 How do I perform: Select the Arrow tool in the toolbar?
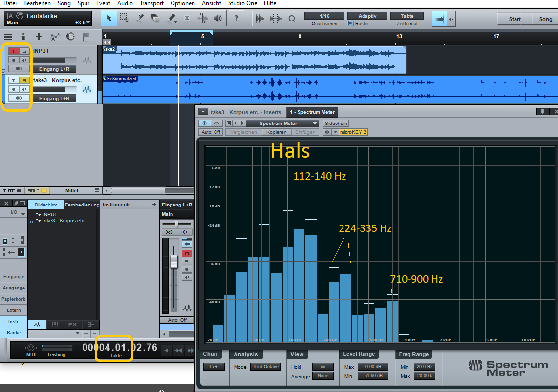109,19
